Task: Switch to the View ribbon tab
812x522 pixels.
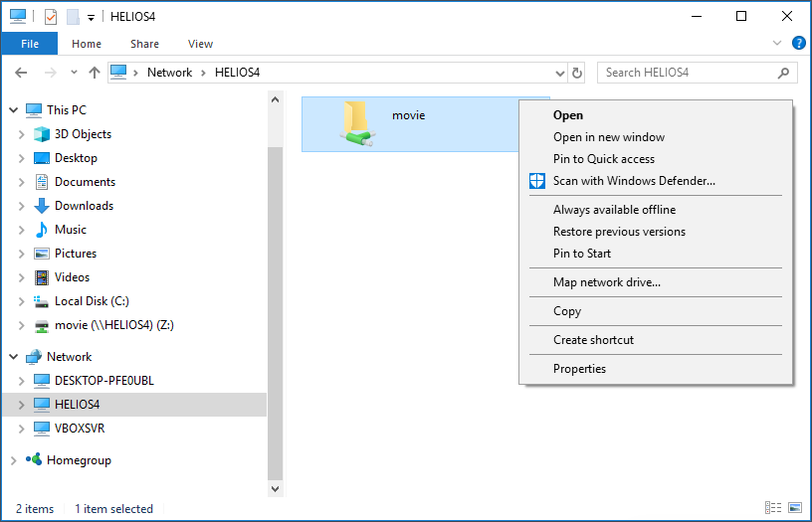Action: [200, 44]
